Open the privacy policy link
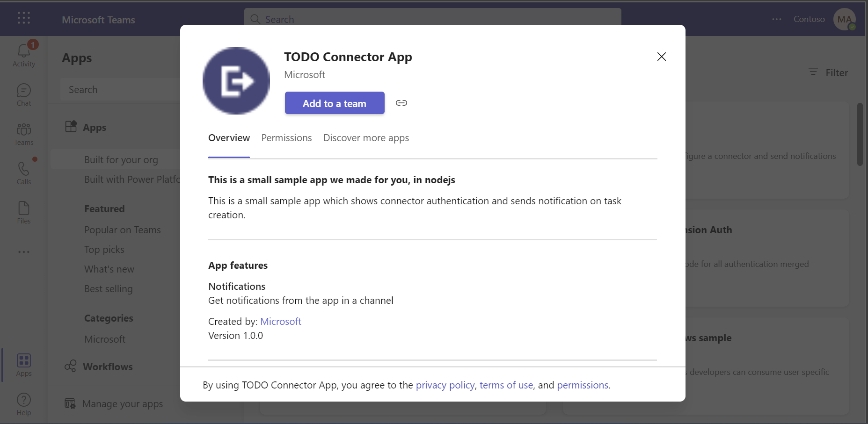The width and height of the screenshot is (868, 424). point(445,385)
